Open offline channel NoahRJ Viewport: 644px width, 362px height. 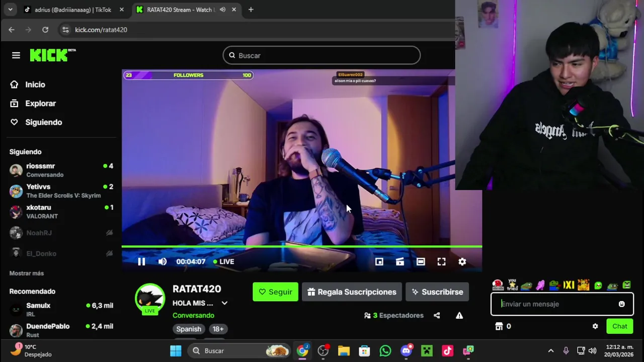coord(61,233)
